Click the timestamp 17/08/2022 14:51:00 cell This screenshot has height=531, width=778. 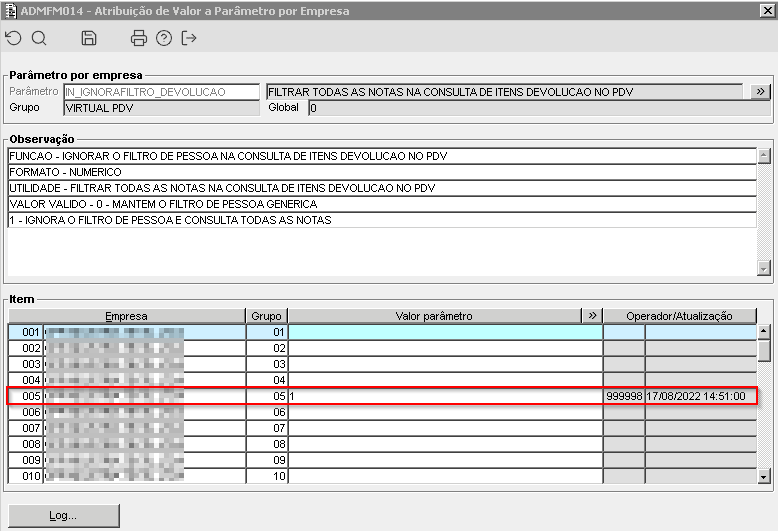tap(701, 396)
